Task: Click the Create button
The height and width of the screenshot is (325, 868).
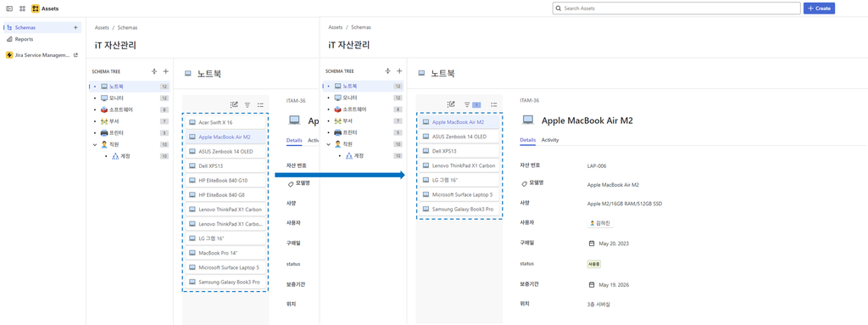Action: pyautogui.click(x=819, y=8)
